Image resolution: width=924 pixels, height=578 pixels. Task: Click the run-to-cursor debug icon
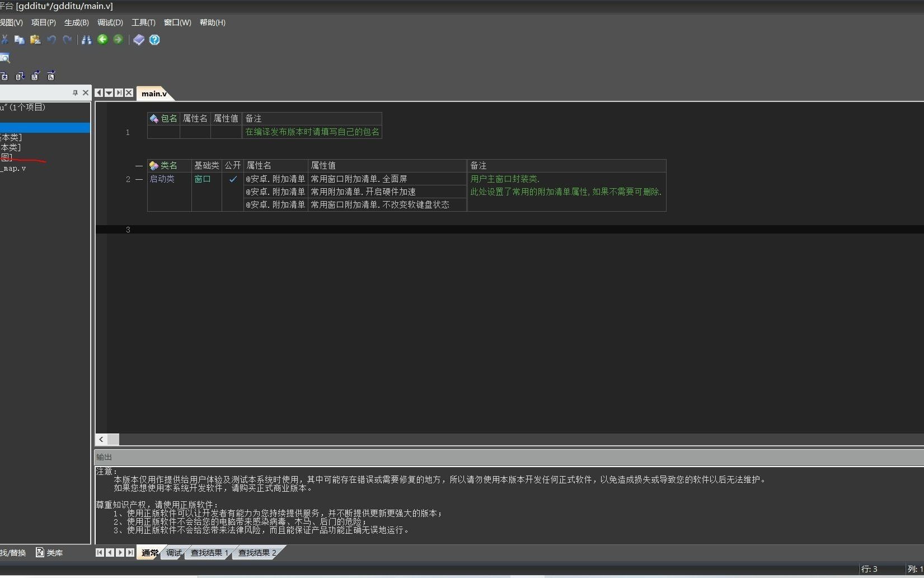[x=51, y=76]
